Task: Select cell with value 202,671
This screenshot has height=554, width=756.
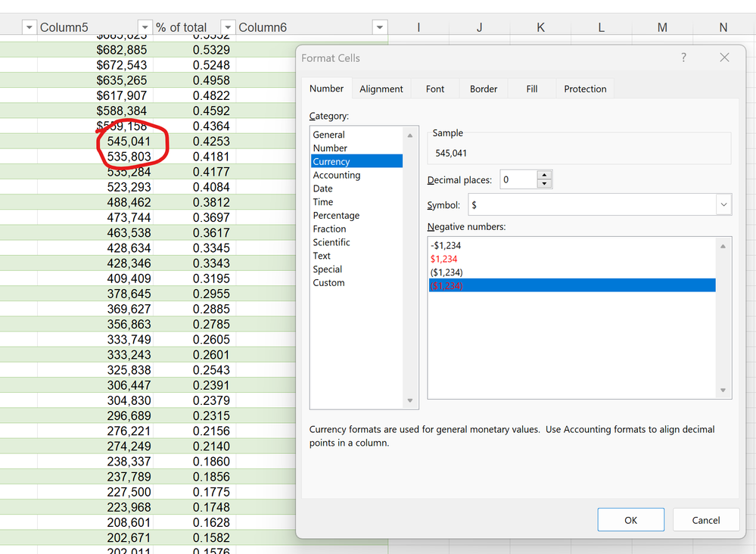Action: pyautogui.click(x=95, y=537)
